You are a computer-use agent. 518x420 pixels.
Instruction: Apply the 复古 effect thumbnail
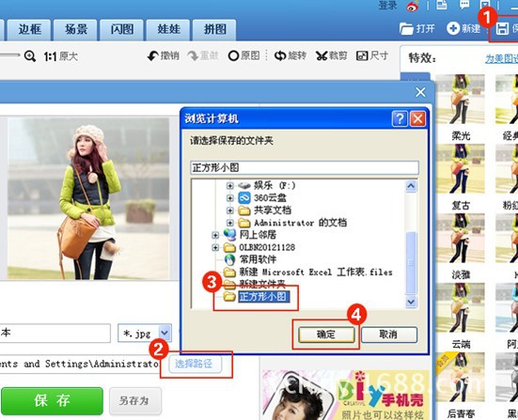[x=461, y=169]
